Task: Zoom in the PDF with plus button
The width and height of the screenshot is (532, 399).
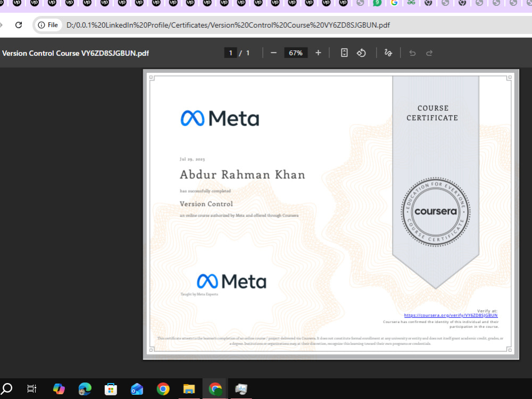Action: (x=318, y=53)
